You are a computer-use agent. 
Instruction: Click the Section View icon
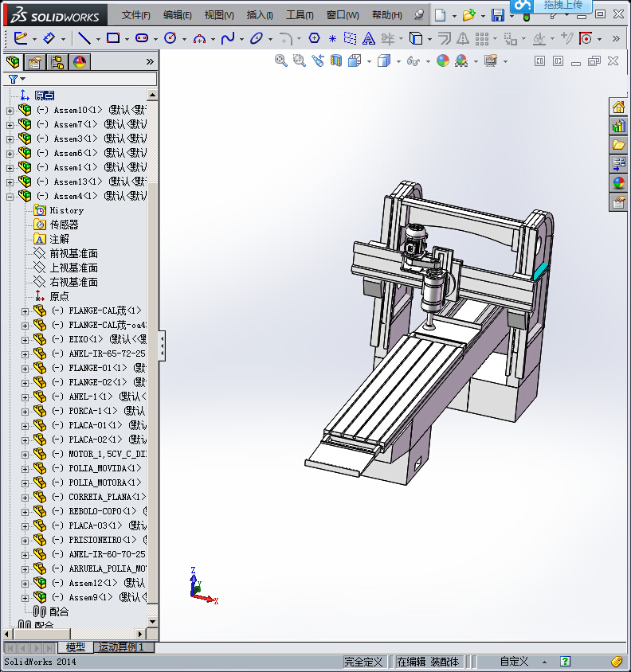pos(336,61)
